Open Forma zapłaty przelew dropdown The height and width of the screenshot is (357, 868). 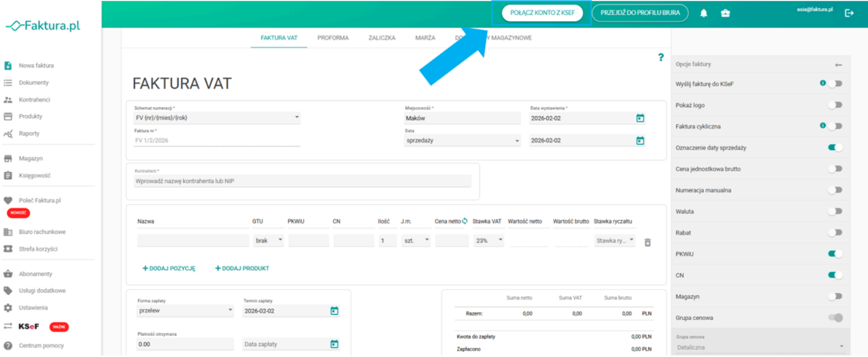[185, 310]
